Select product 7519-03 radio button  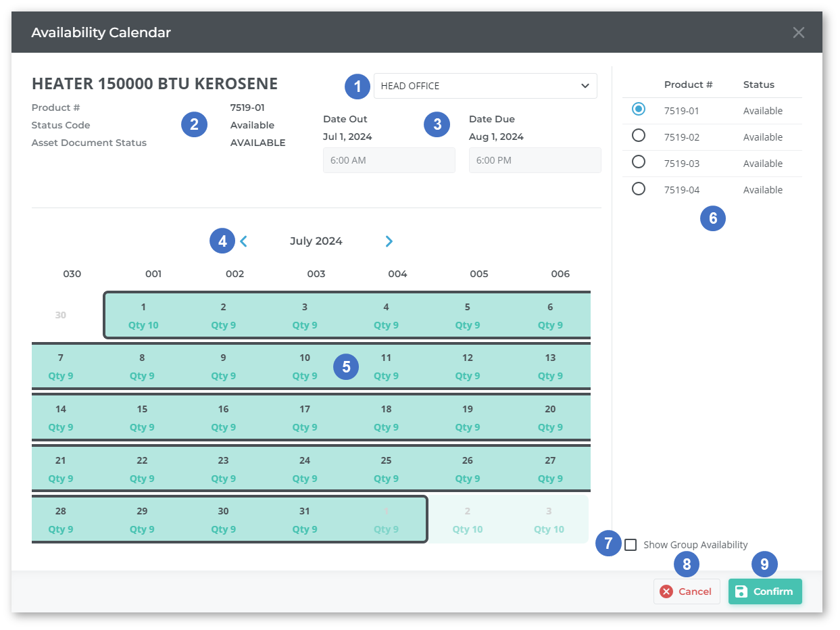(638, 162)
